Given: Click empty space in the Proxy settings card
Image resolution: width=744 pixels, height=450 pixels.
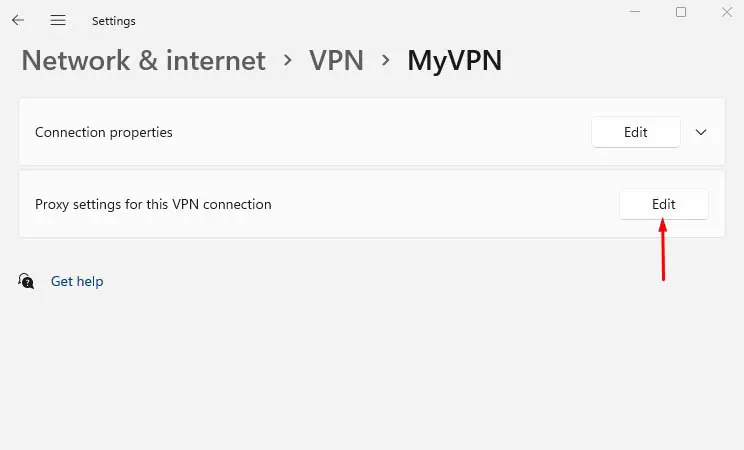Looking at the screenshot, I should click(x=440, y=204).
